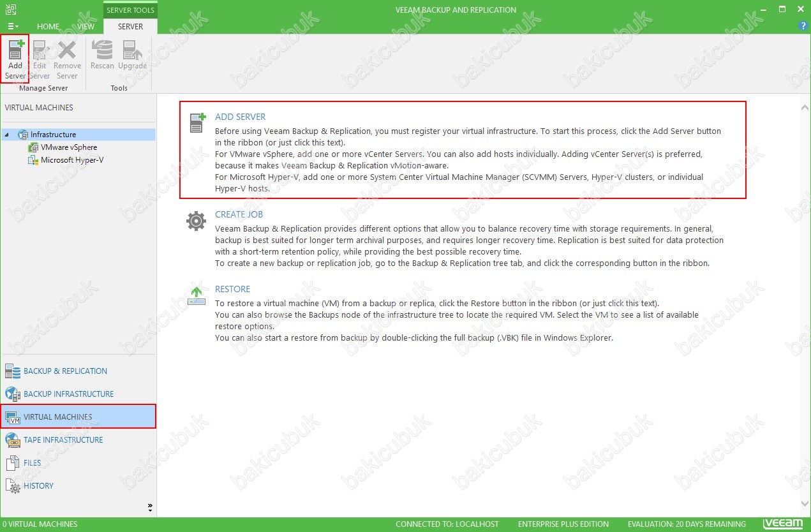Image resolution: width=811 pixels, height=532 pixels.
Task: Switch to the HOME ribbon tab
Action: pyautogui.click(x=48, y=27)
